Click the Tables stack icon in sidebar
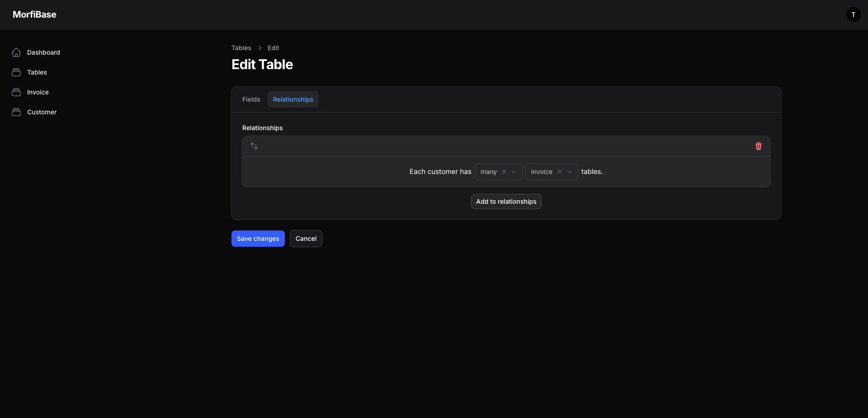Screen dimensions: 868x418 [x=16, y=72]
